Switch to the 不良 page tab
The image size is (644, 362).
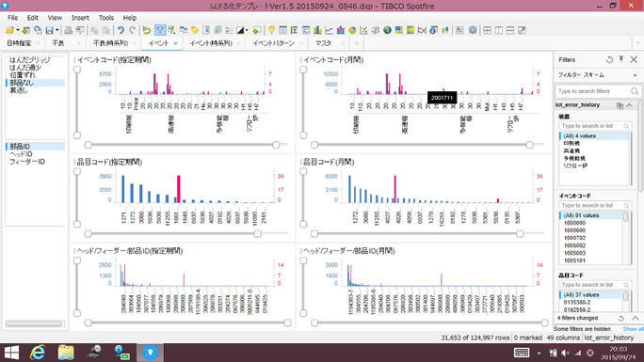58,43
